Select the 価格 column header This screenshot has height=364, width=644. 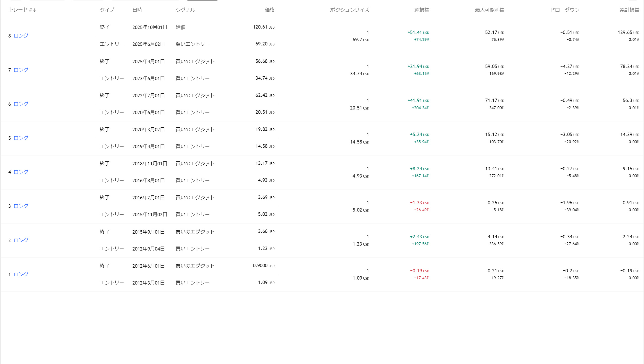coord(269,10)
